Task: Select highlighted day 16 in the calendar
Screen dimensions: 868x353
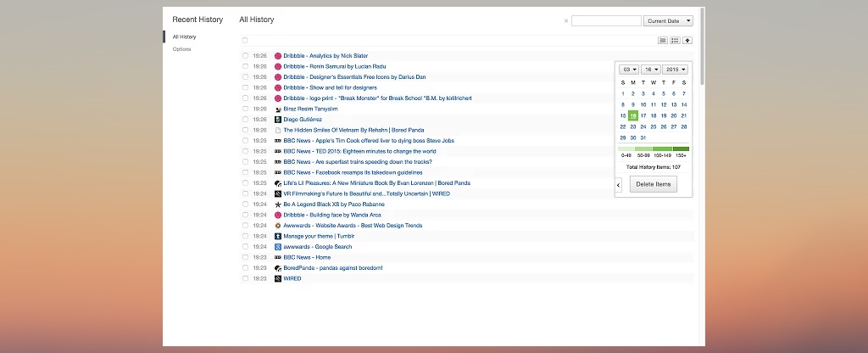Action: (632, 115)
